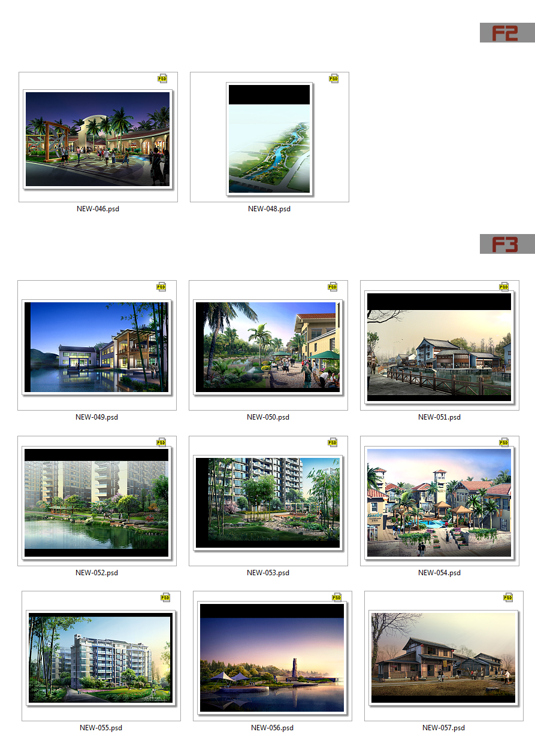Image resolution: width=535 pixels, height=756 pixels.
Task: Select the PSD file icon on NEW-049
Action: pos(161,287)
